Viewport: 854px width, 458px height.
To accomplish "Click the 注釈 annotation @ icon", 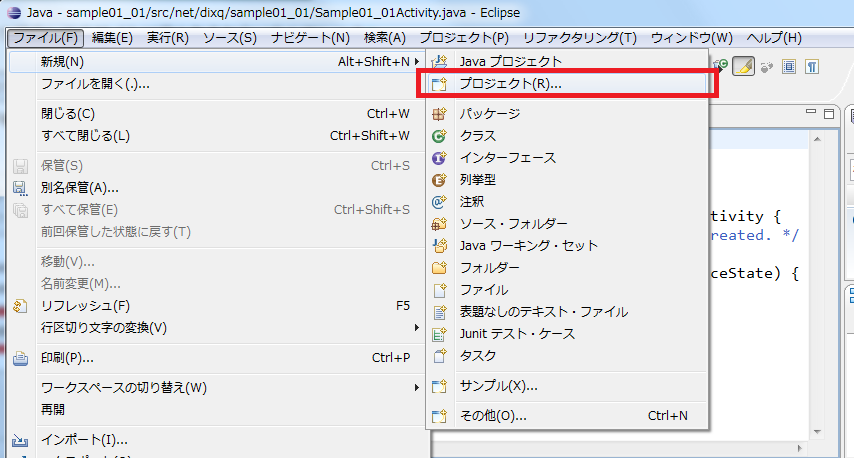I will pyautogui.click(x=440, y=202).
